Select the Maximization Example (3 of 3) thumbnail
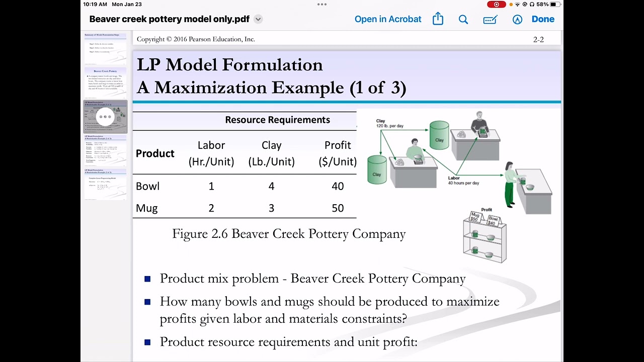The image size is (644, 362). tap(105, 184)
